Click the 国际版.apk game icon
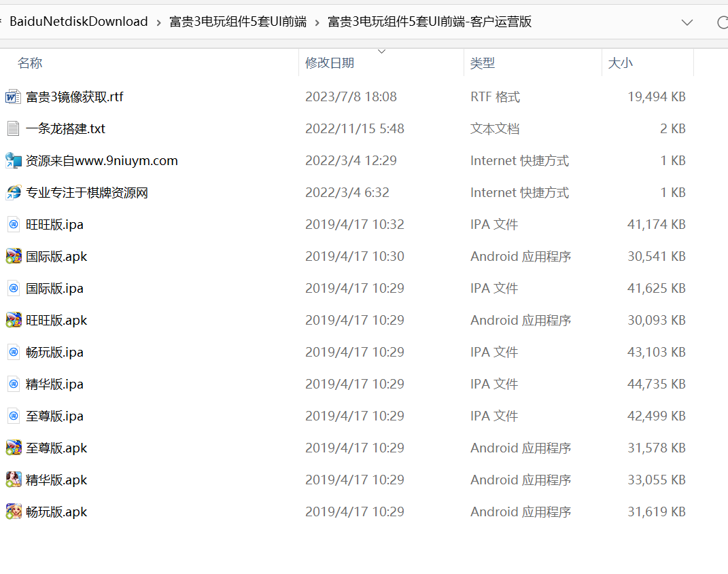This screenshot has height=574, width=728. pyautogui.click(x=13, y=257)
